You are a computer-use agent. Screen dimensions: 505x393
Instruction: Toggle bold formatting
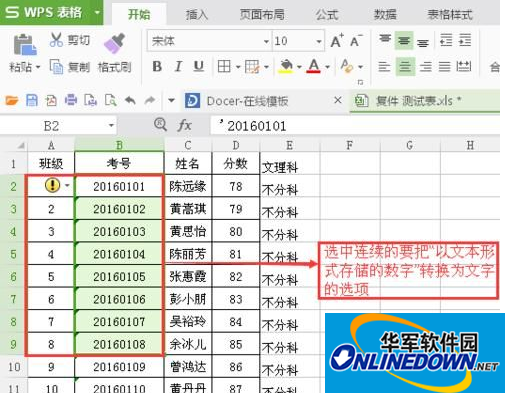pyautogui.click(x=157, y=66)
